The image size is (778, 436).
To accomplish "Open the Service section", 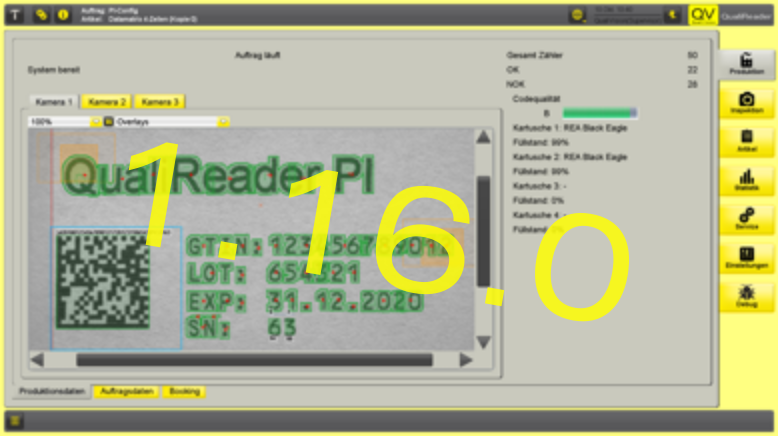I will pyautogui.click(x=746, y=218).
